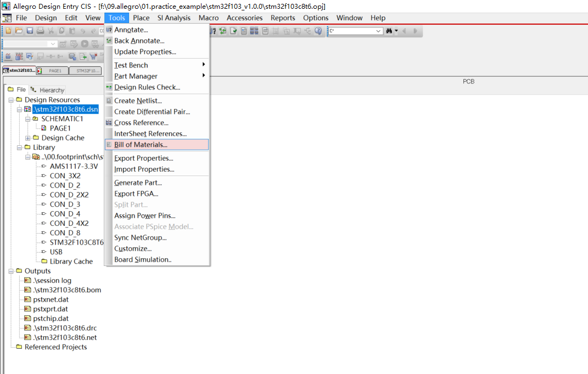Click inside the search text field
Image resolution: width=588 pixels, height=374 pixels.
click(351, 31)
